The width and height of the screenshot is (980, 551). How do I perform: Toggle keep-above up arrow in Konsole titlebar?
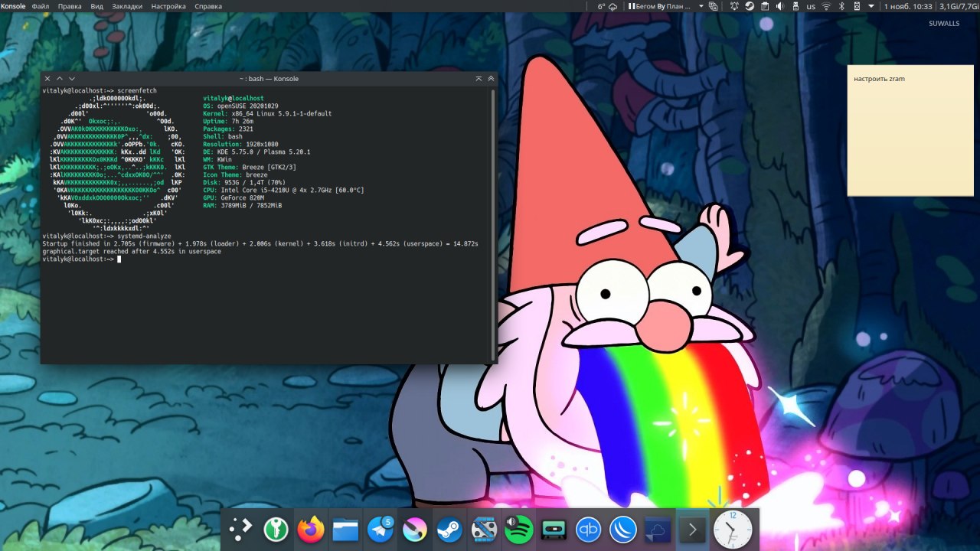(x=60, y=79)
